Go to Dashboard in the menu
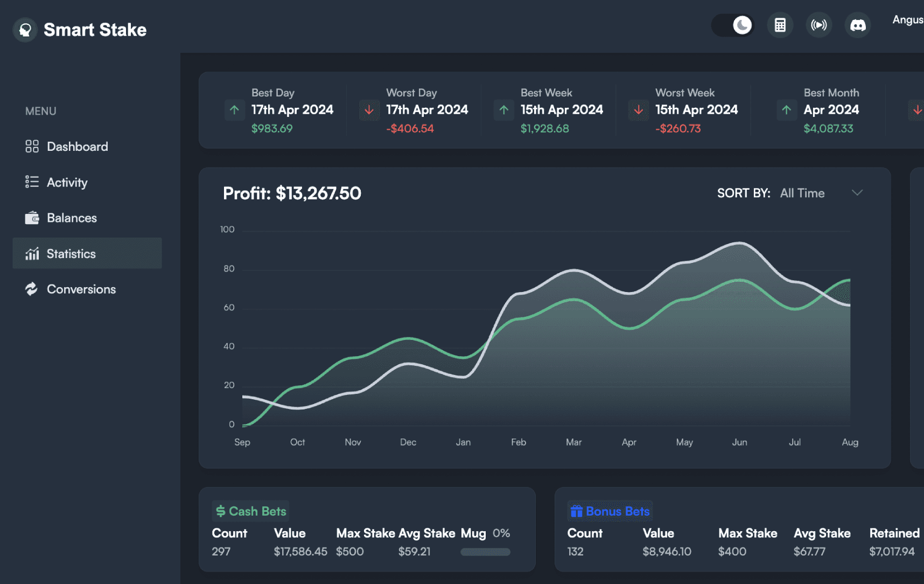 pyautogui.click(x=87, y=147)
